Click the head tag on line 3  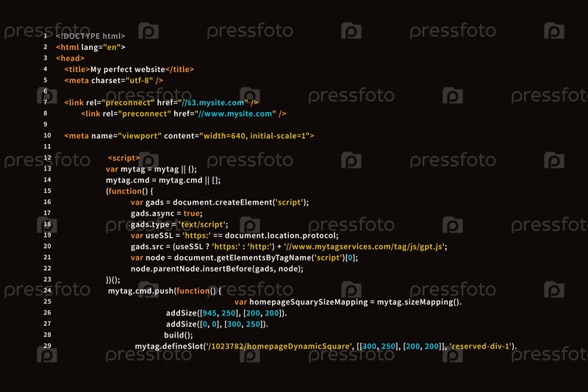coord(70,58)
